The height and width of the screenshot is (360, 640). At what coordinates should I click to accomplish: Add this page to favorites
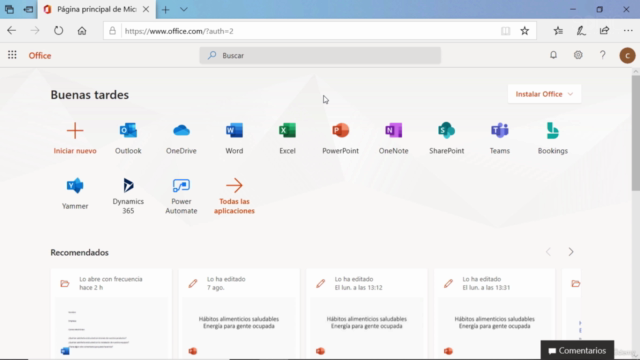point(524,31)
